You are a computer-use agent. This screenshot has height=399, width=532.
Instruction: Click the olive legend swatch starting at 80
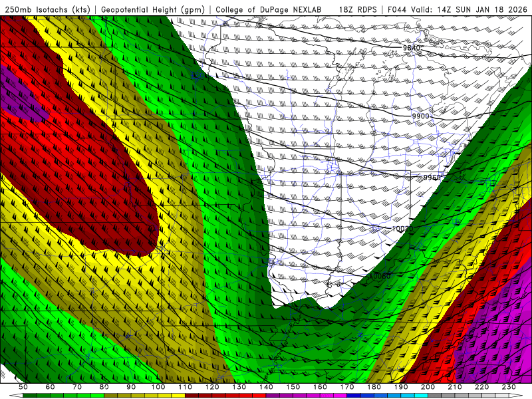pos(111,396)
